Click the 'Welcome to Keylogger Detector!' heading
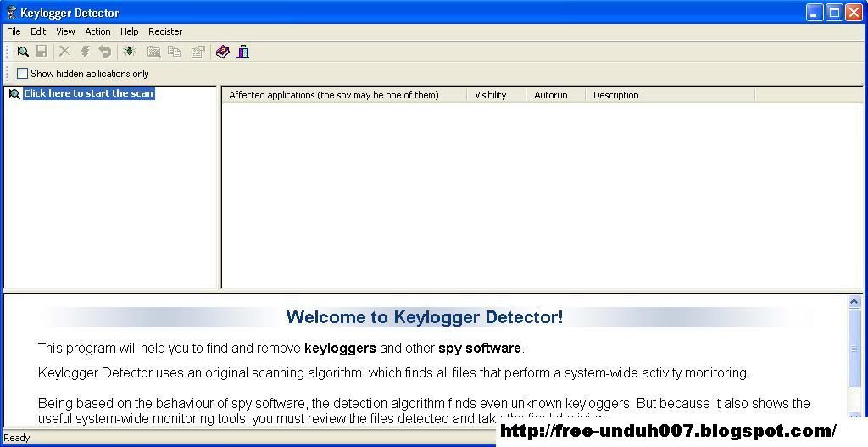The width and height of the screenshot is (868, 447). tap(425, 317)
